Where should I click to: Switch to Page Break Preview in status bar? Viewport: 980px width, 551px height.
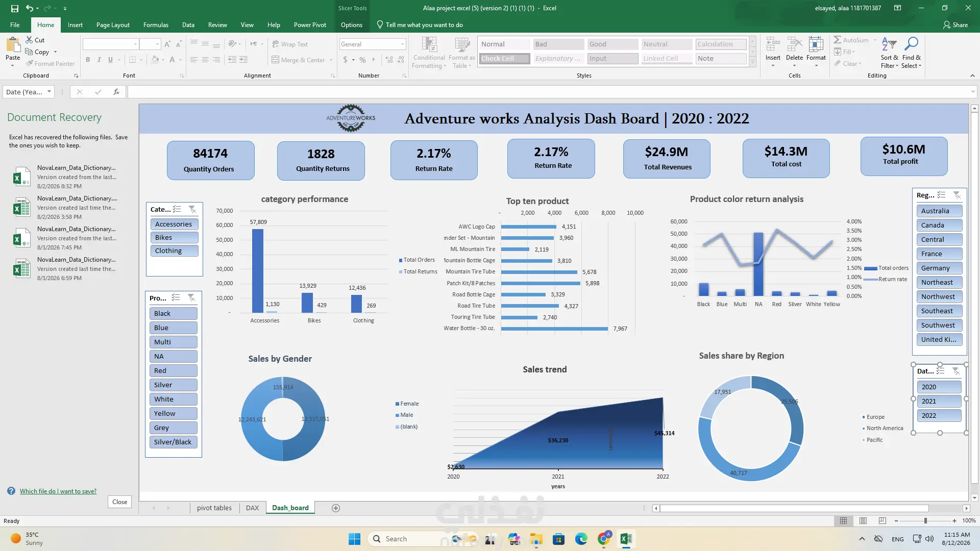pos(883,521)
